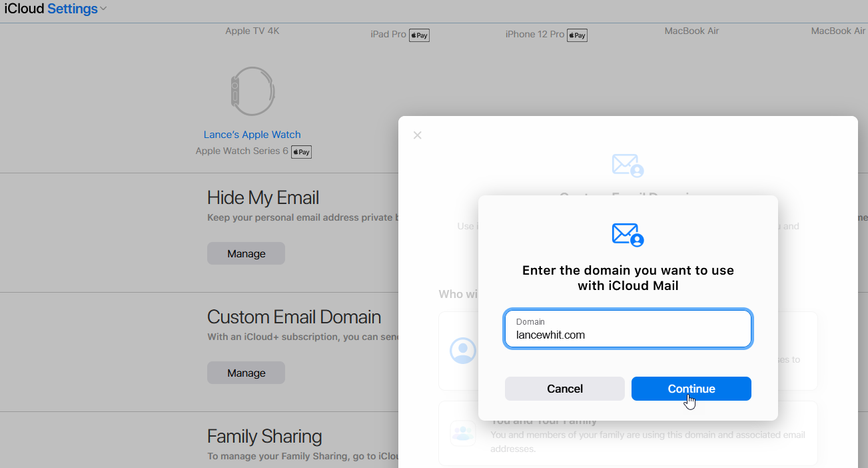Viewport: 868px width, 468px height.
Task: Click the iCloud title text
Action: coord(24,9)
